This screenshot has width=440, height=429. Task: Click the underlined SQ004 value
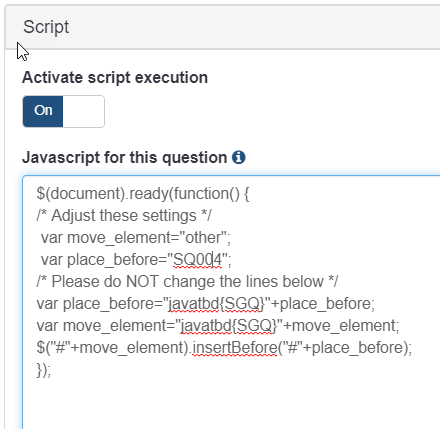pos(197,260)
